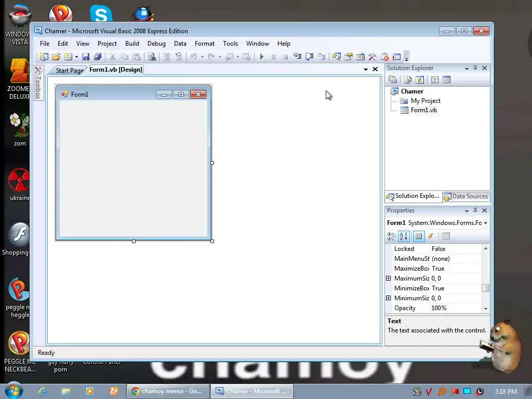Screen dimensions: 532x399
Task: Open the Properties Window toolbar icon
Action: click(x=349, y=57)
